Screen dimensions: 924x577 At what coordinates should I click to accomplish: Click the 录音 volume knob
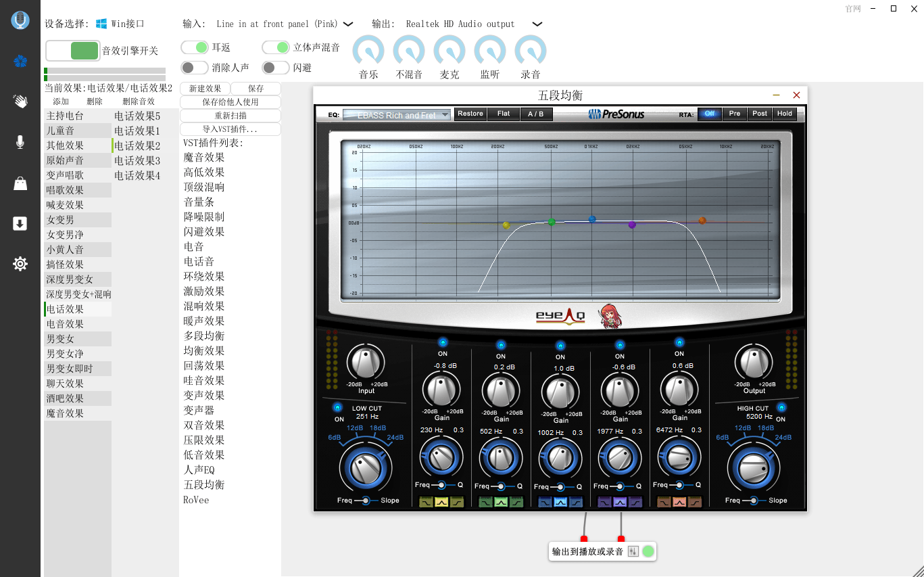(x=531, y=51)
